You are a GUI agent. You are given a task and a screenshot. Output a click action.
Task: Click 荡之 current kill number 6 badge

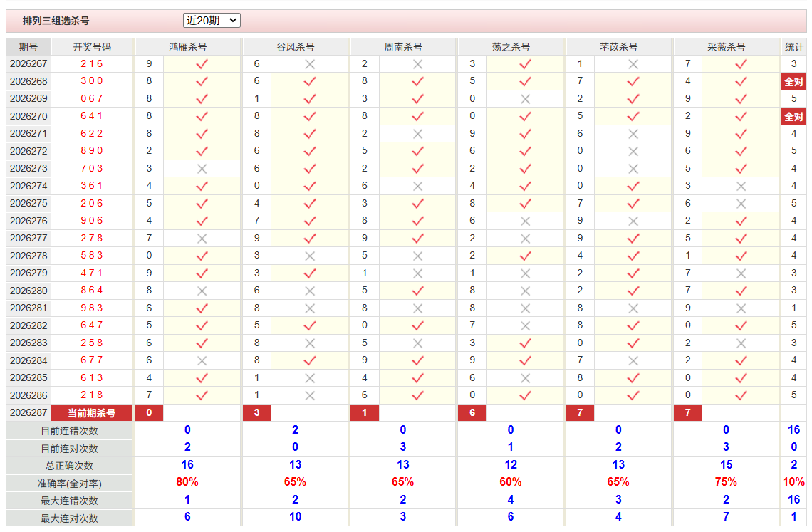click(x=472, y=413)
